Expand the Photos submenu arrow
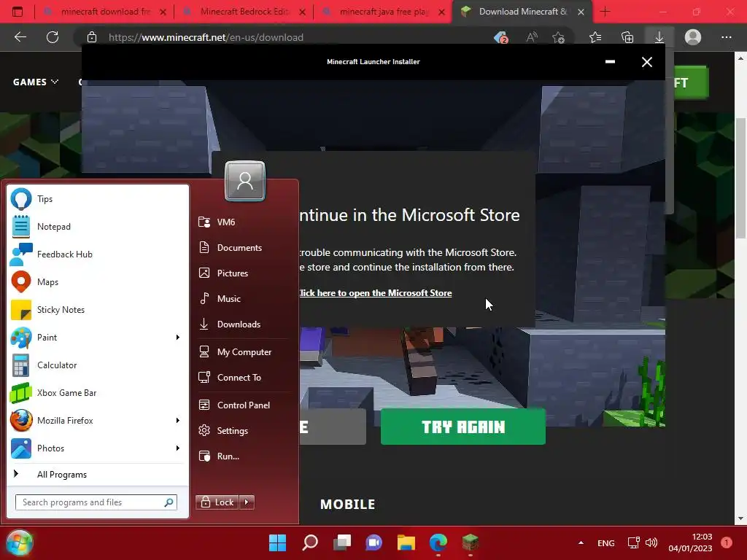Image resolution: width=747 pixels, height=560 pixels. coord(178,448)
